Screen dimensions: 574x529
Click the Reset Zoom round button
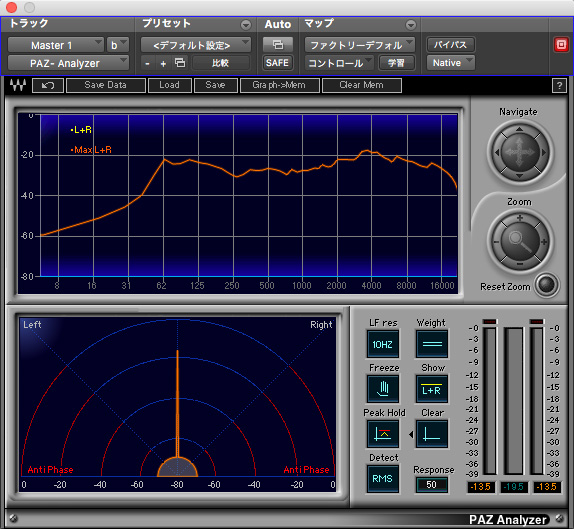[x=546, y=285]
